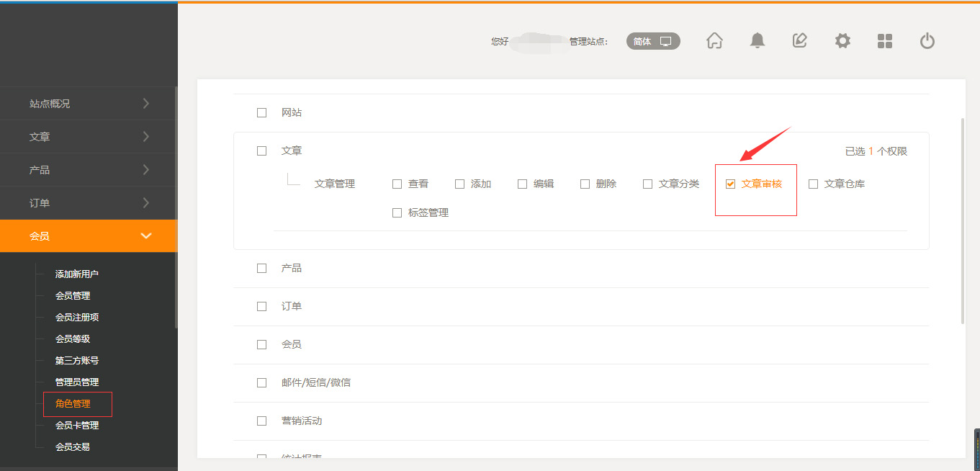Screen dimensions: 980x471
Task: Open the notifications bell icon
Action: pyautogui.click(x=758, y=41)
